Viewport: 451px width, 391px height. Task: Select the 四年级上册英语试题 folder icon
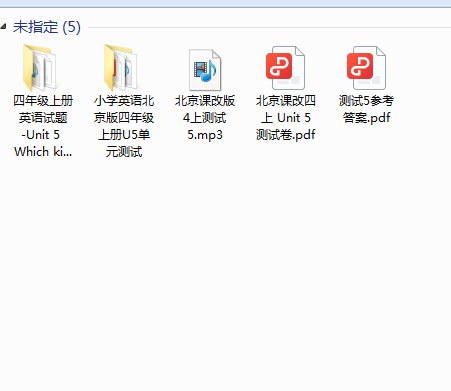(40, 68)
